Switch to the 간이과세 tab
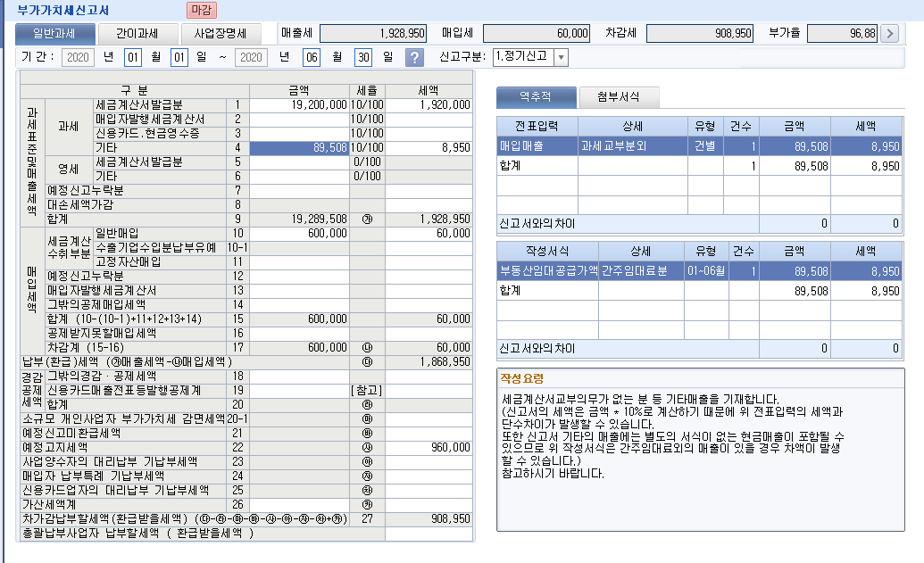 [137, 34]
